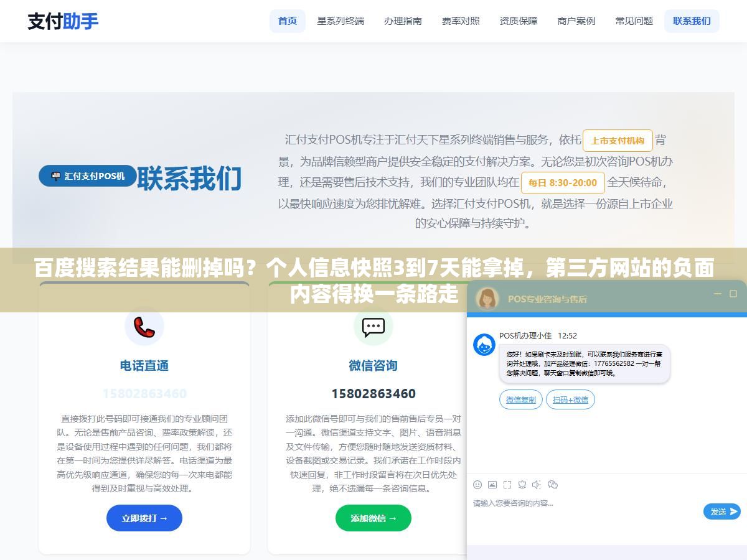Select 资质保障 in the top menu
This screenshot has width=747, height=560.
pyautogui.click(x=519, y=21)
